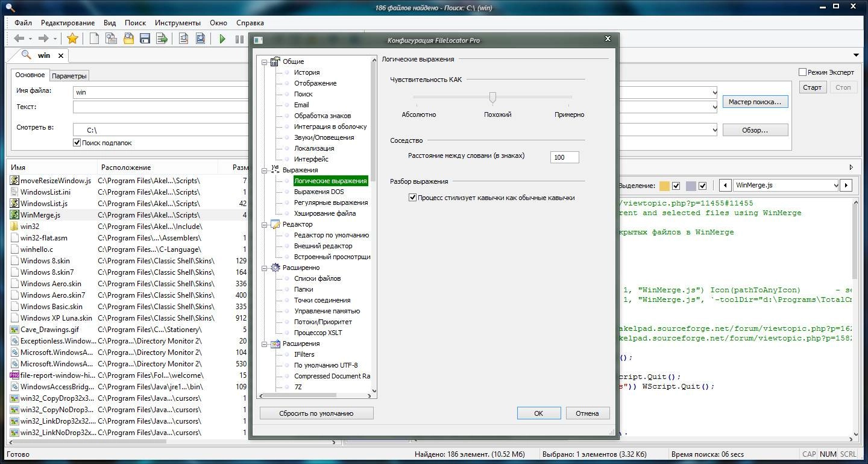Image resolution: width=868 pixels, height=464 pixels.
Task: Show previous file with the left arrow near WinMerge.js
Action: coord(725,186)
